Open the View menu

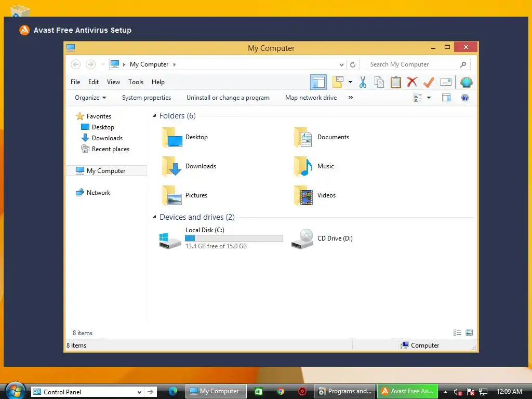click(113, 82)
